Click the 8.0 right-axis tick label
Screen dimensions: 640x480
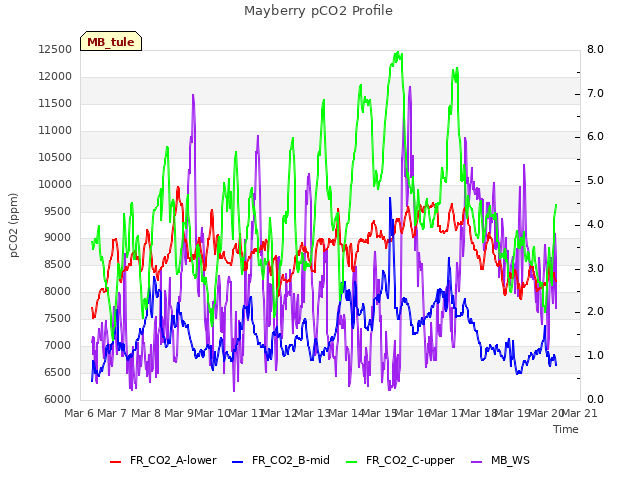[x=596, y=50]
